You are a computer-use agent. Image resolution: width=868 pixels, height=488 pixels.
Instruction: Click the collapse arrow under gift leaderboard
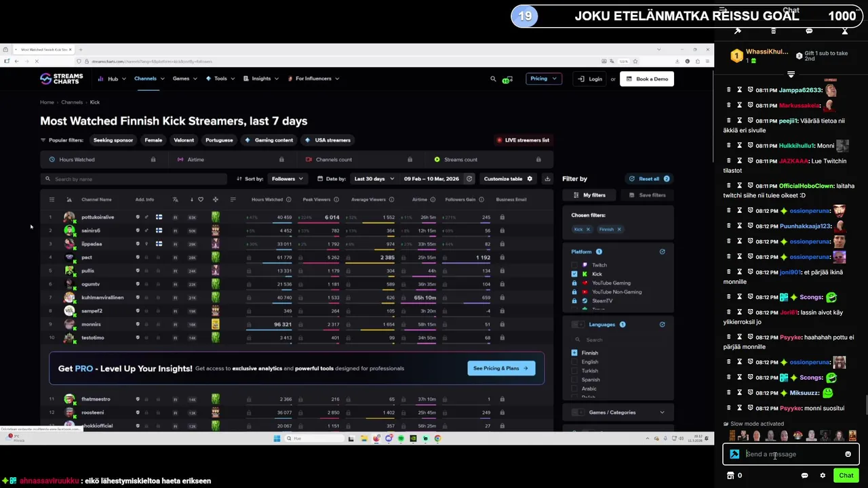point(791,74)
